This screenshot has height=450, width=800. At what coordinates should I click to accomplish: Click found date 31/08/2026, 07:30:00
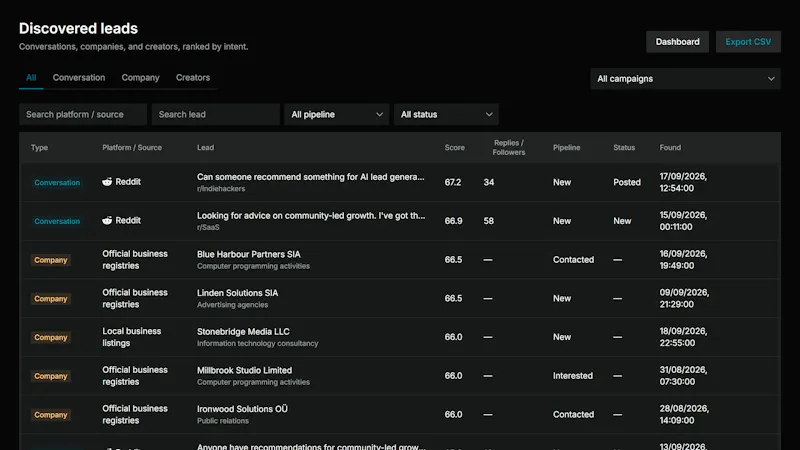(x=683, y=376)
